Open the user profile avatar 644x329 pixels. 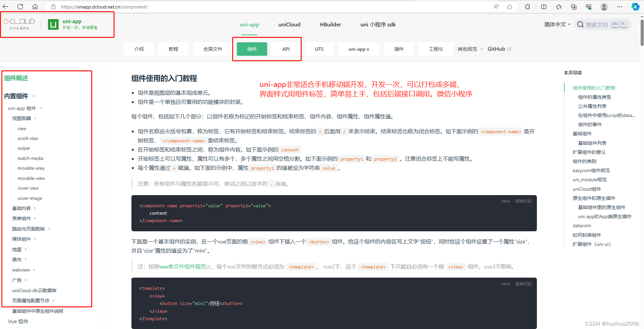(x=604, y=7)
